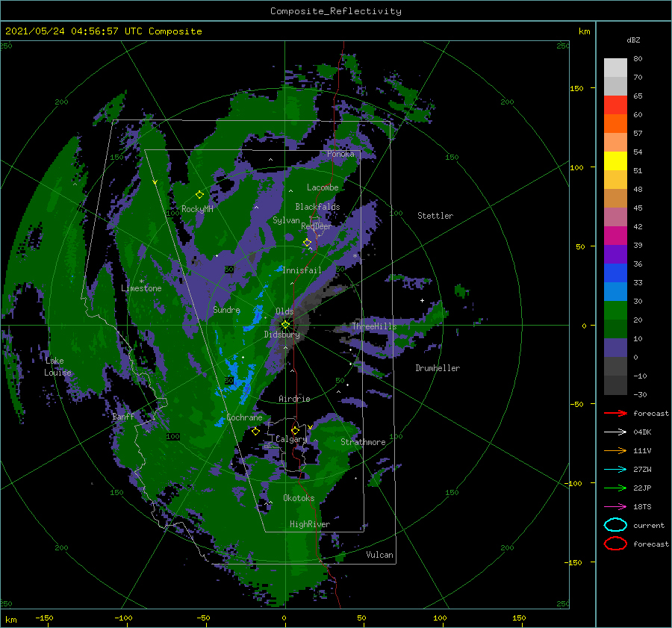The height and width of the screenshot is (628, 672).
Task: Click the dBZ legend heading
Action: (633, 40)
